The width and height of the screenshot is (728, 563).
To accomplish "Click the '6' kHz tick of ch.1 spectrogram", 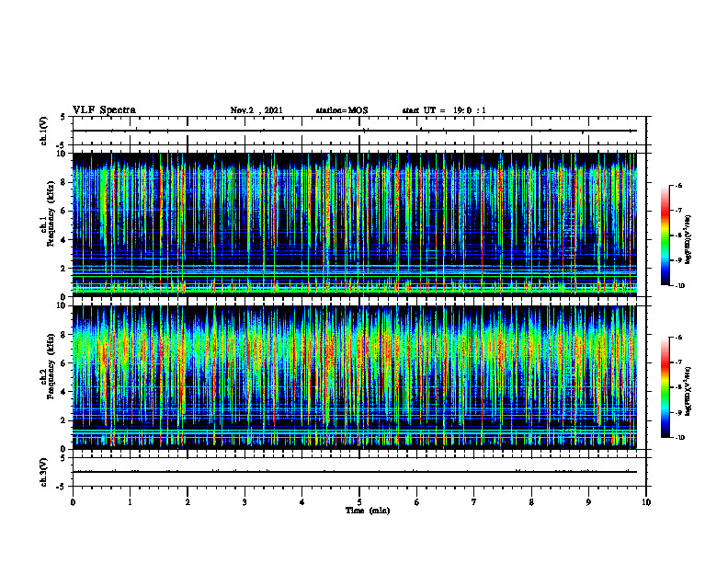I will 64,211.
